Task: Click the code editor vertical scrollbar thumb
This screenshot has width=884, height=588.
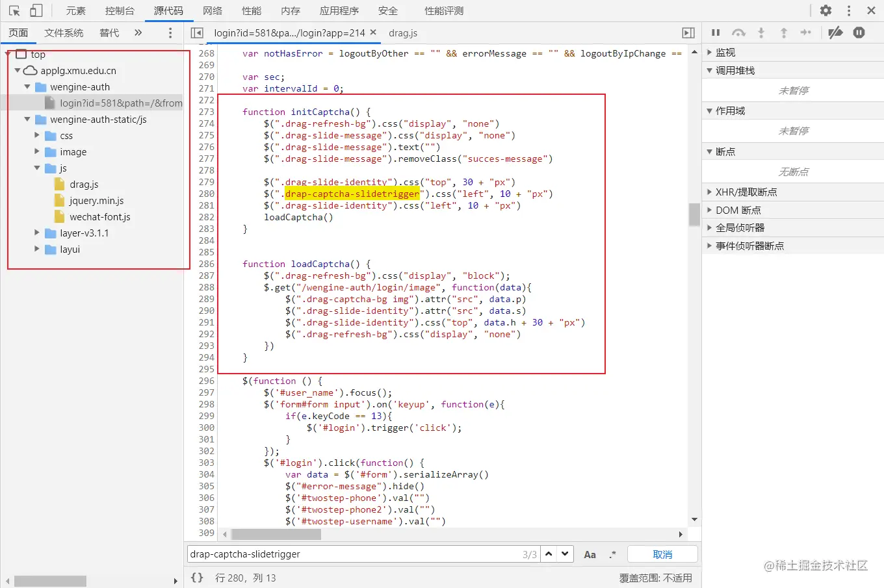Action: tap(694, 214)
